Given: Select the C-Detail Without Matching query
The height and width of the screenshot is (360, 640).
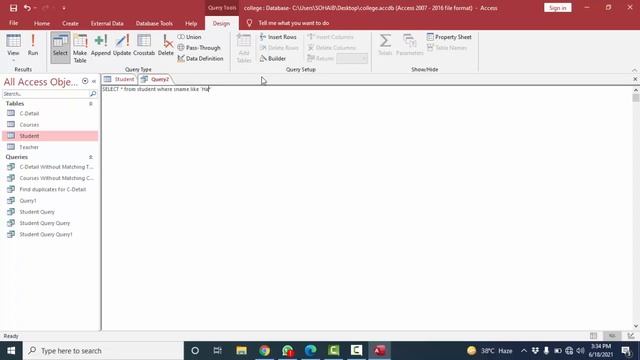Looking at the screenshot, I should coord(50,167).
